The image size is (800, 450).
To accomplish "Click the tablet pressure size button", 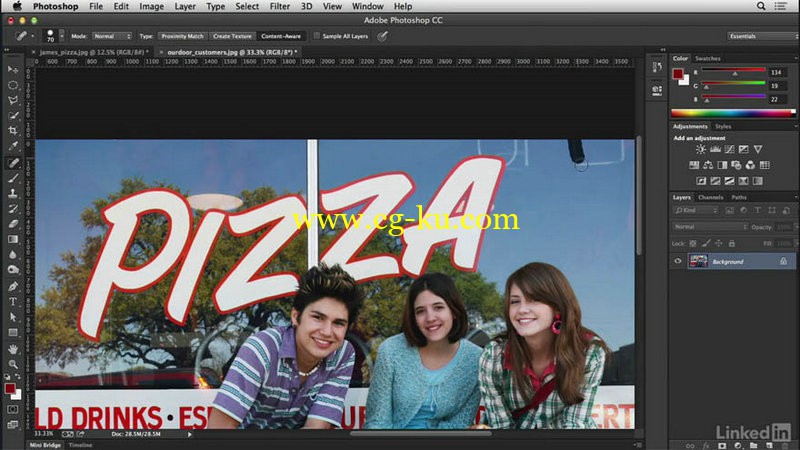I will click(382, 36).
